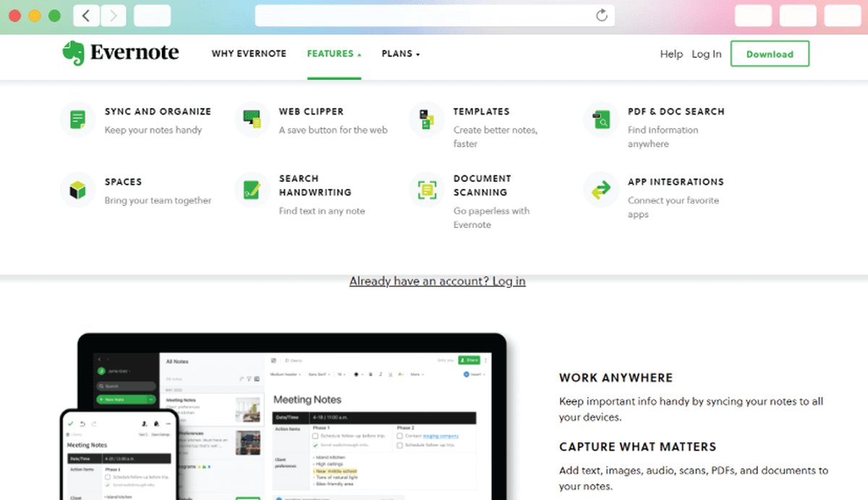Open the Document Scanning icon
868x500 pixels.
point(426,190)
